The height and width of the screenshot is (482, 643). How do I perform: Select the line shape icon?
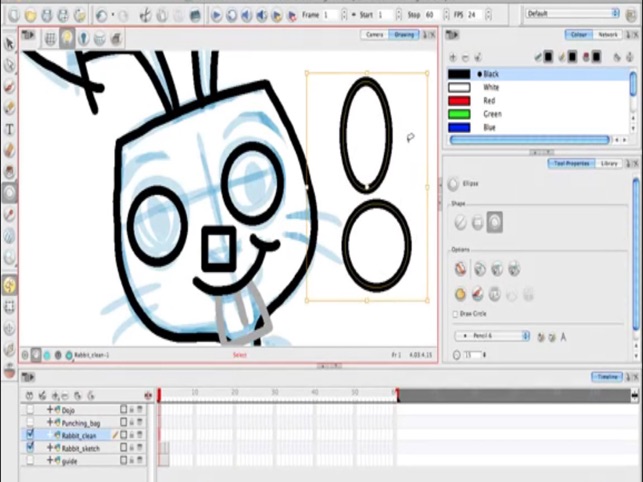(461, 223)
